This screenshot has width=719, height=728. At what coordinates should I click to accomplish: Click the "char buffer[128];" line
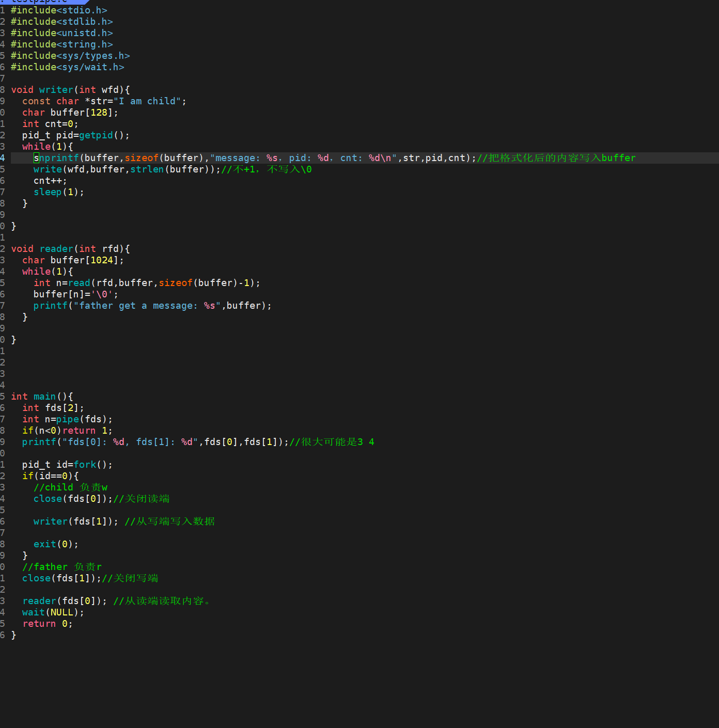[70, 113]
